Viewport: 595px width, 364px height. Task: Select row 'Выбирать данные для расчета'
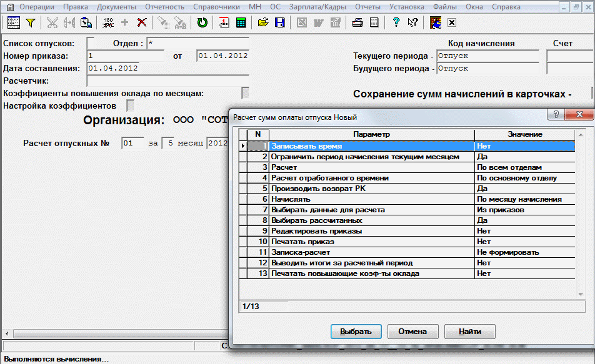407,210
